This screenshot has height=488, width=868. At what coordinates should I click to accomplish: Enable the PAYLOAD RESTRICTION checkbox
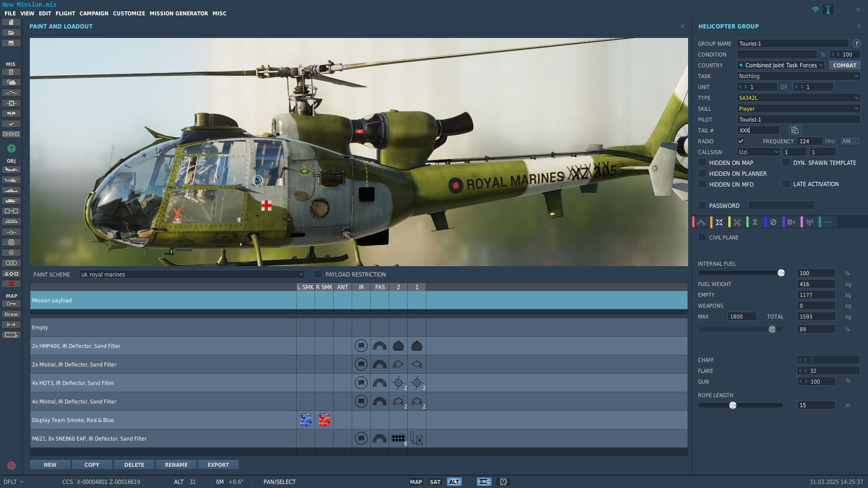318,274
